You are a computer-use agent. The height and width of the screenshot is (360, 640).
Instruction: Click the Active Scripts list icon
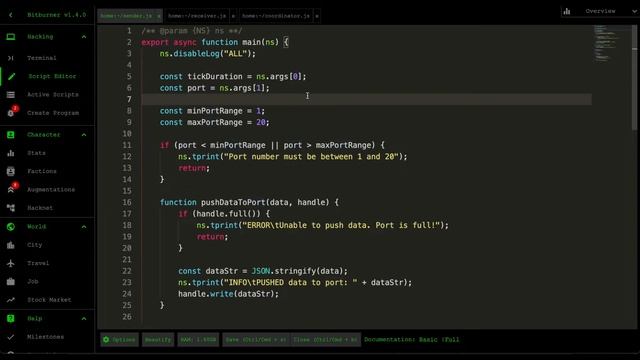[11, 95]
